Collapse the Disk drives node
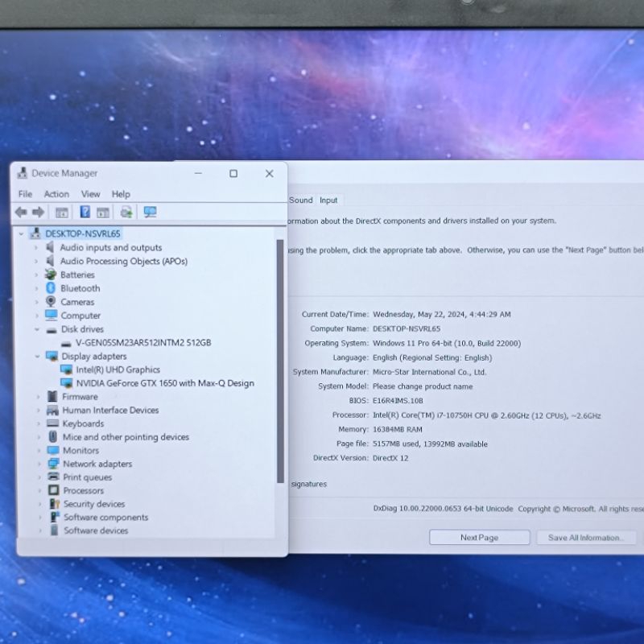Screen dimensions: 644x644 tap(37, 329)
